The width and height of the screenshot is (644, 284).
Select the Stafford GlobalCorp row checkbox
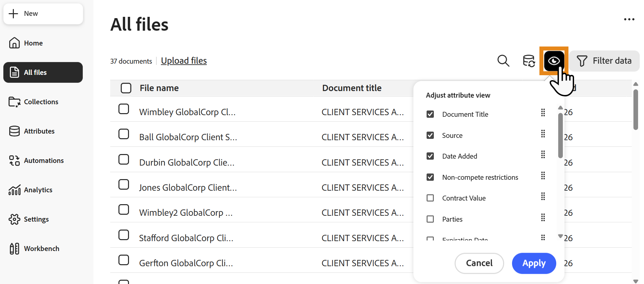tap(124, 235)
